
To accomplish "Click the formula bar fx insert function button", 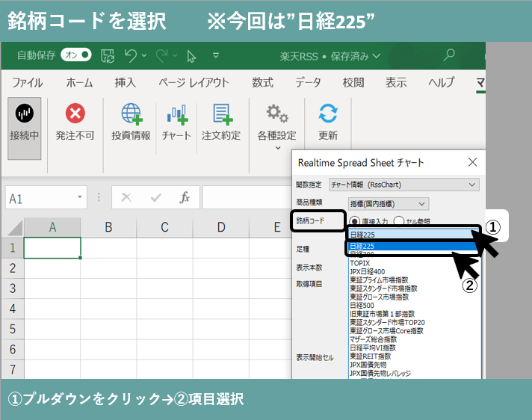I will tap(185, 198).
